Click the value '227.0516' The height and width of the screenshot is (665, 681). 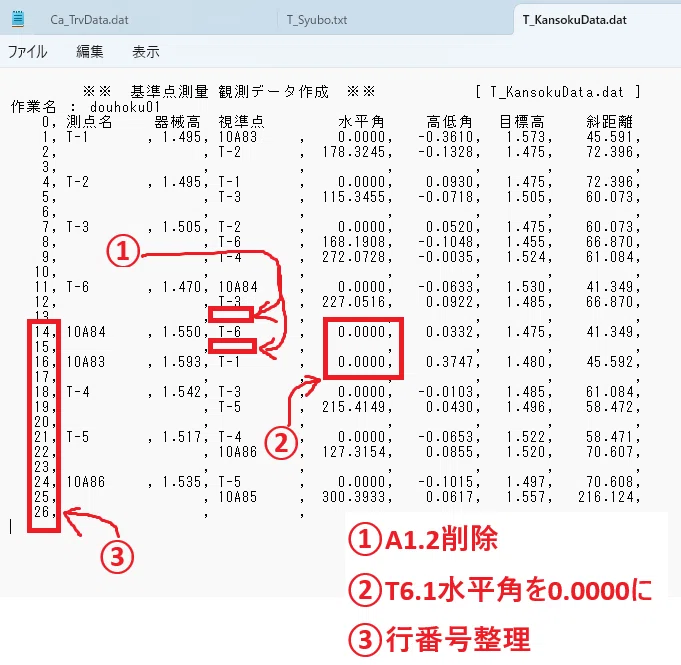(354, 302)
